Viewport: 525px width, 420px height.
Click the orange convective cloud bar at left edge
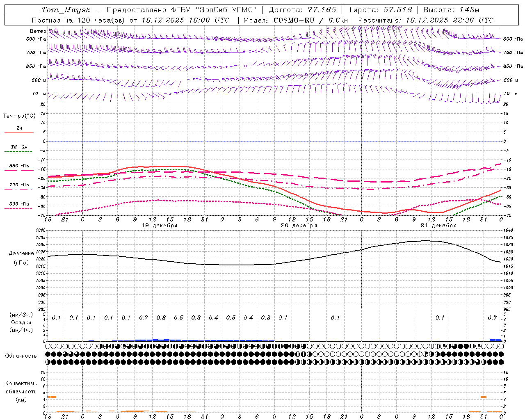pyautogui.click(x=52, y=397)
